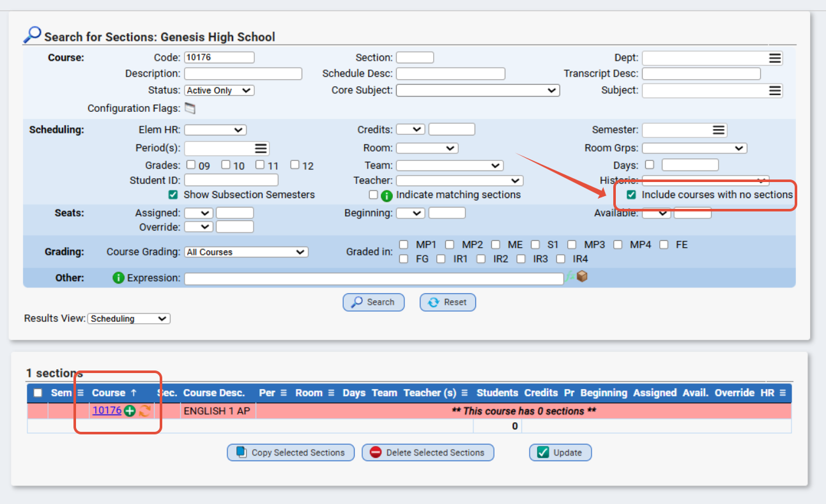Click the Expression input field
This screenshot has width=826, height=504.
point(374,279)
